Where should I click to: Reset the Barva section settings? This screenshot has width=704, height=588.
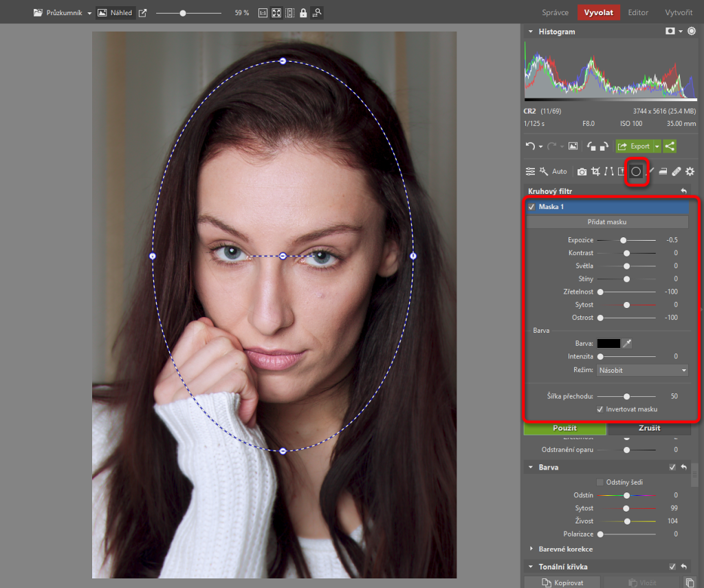684,467
